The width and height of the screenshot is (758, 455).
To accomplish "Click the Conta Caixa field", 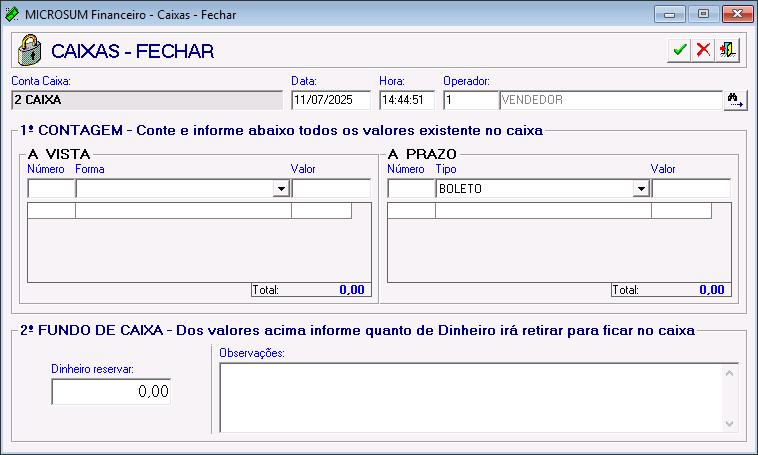I will (147, 100).
